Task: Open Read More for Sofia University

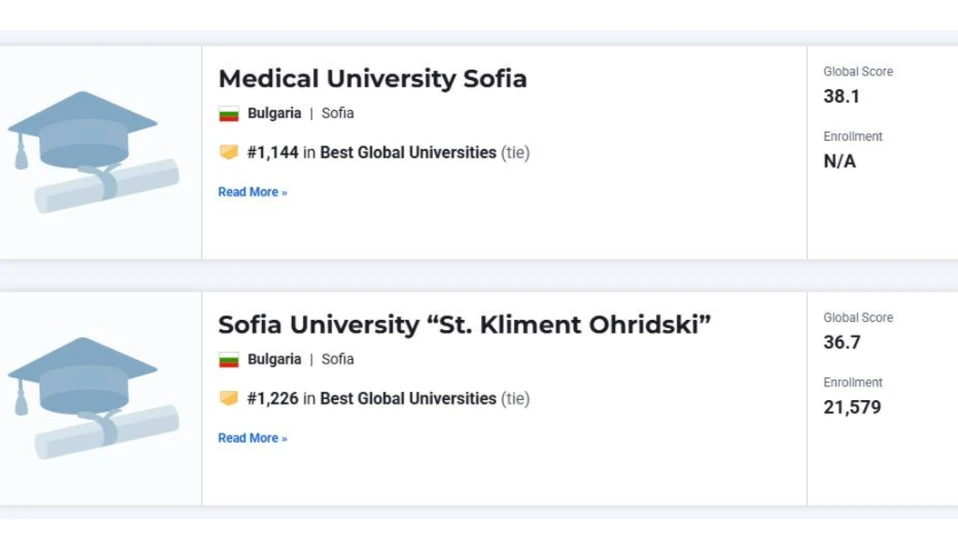Action: point(252,438)
